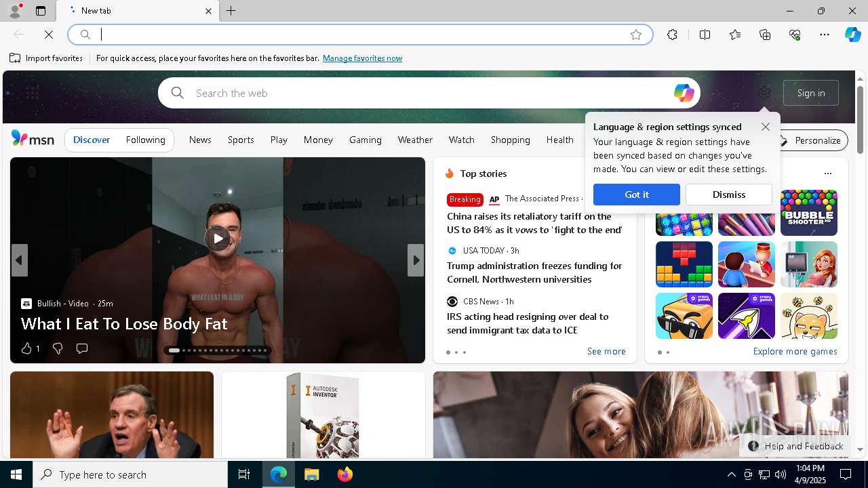The height and width of the screenshot is (488, 868).
Task: Click Help and Feedback button
Action: coord(795,446)
